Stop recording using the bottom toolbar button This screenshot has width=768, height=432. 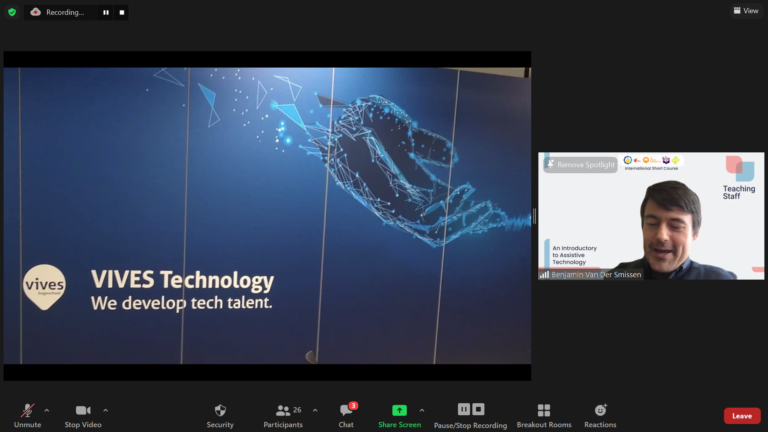tap(478, 409)
